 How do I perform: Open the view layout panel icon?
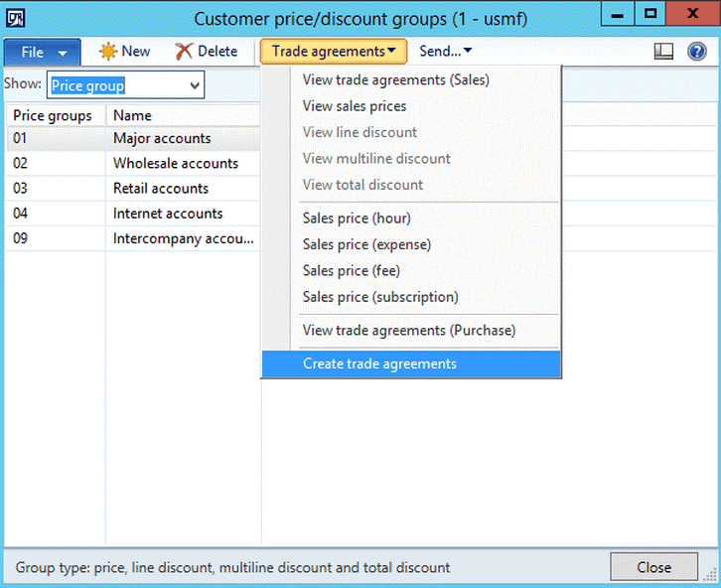pyautogui.click(x=663, y=51)
